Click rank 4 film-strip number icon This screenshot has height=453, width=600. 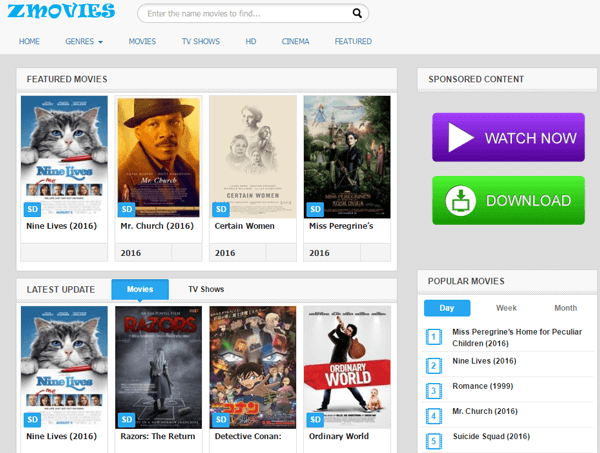(434, 416)
